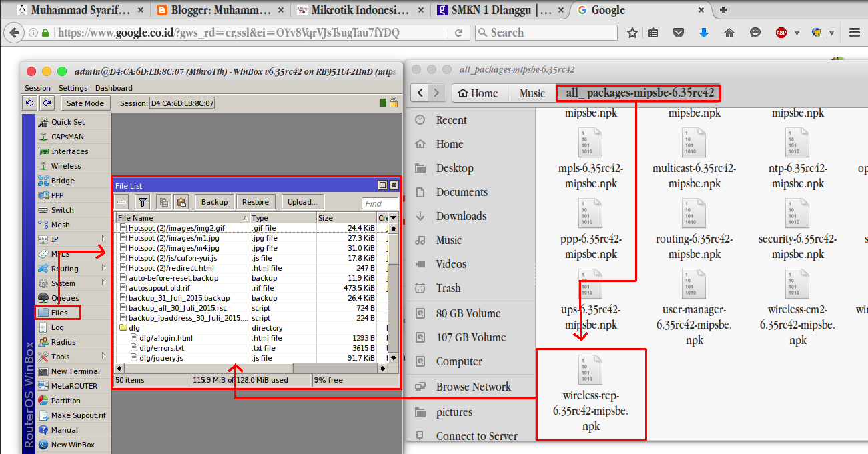Switch to SMKN 1 Dlanggu tab

click(501, 10)
